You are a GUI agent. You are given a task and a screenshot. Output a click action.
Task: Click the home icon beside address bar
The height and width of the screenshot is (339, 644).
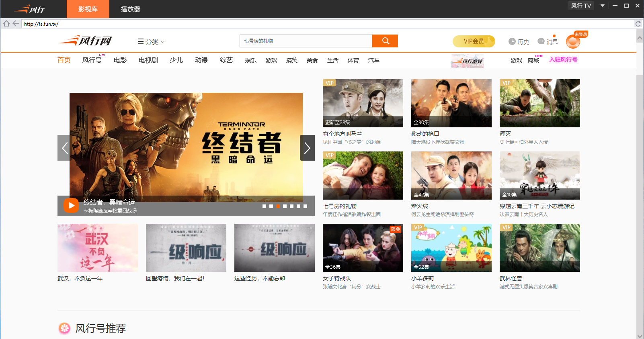tap(6, 24)
